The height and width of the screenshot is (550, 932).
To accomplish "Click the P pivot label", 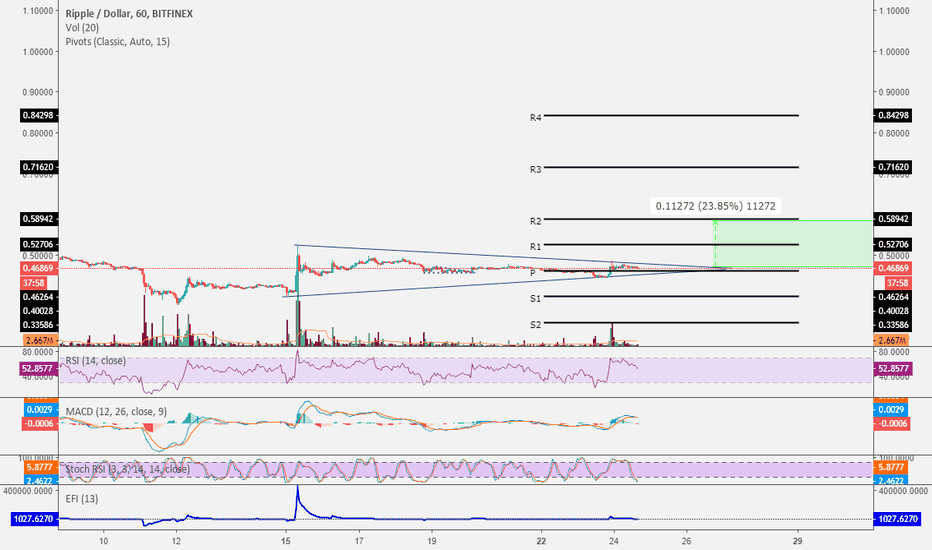I will [533, 273].
